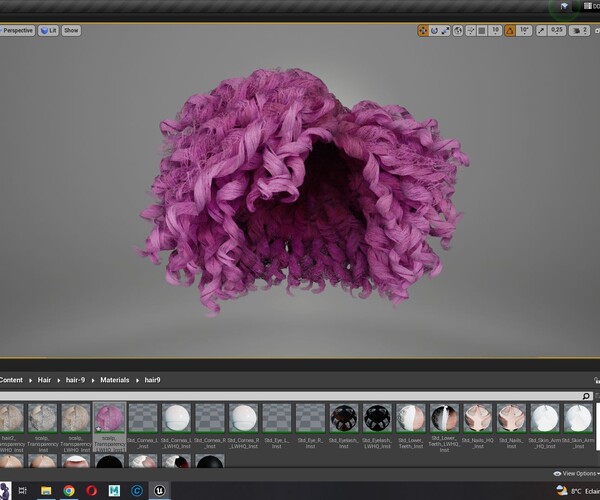
Task: Click hair-9 folder in the breadcrumb
Action: pyautogui.click(x=75, y=380)
